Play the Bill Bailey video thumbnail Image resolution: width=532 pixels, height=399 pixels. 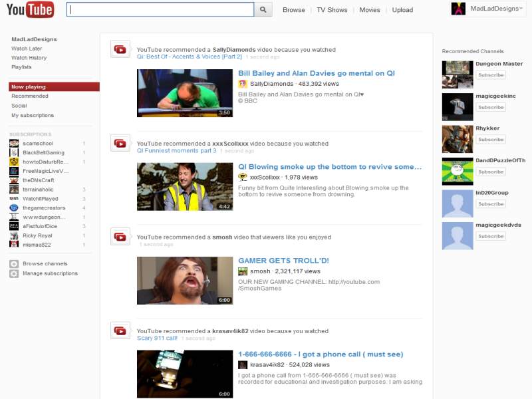pyautogui.click(x=185, y=93)
